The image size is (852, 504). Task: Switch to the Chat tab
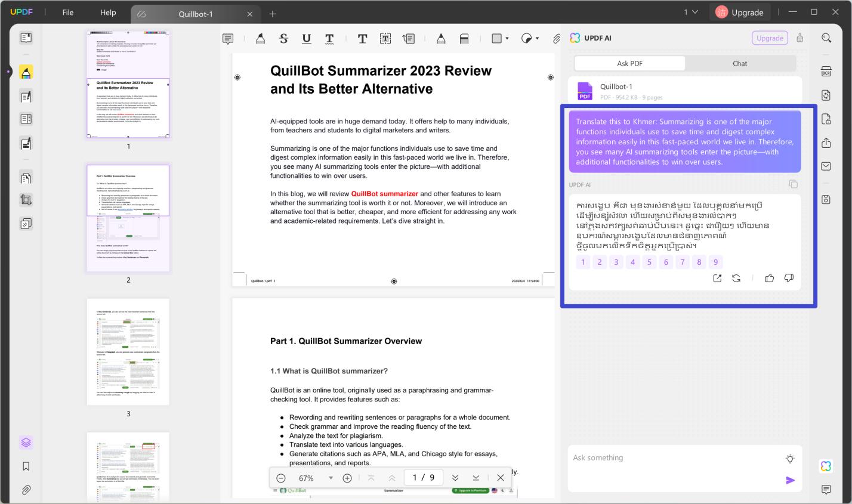pyautogui.click(x=740, y=63)
